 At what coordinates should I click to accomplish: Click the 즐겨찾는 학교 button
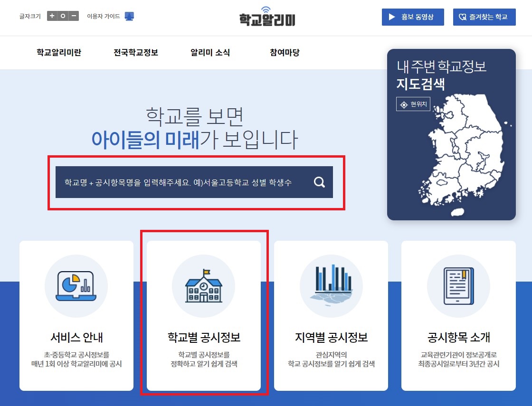(484, 17)
